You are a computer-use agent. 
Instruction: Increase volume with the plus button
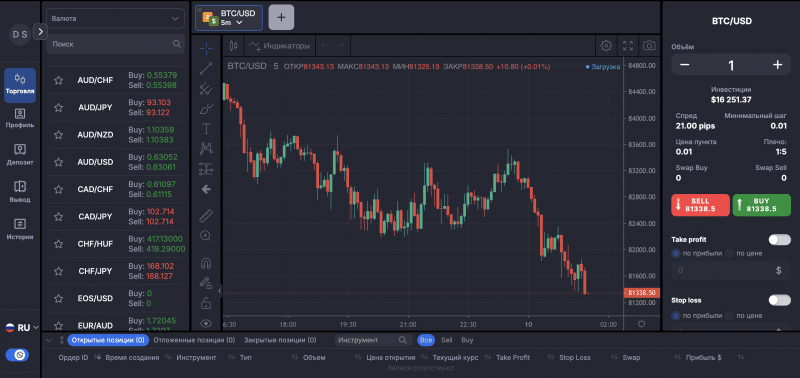coord(778,65)
